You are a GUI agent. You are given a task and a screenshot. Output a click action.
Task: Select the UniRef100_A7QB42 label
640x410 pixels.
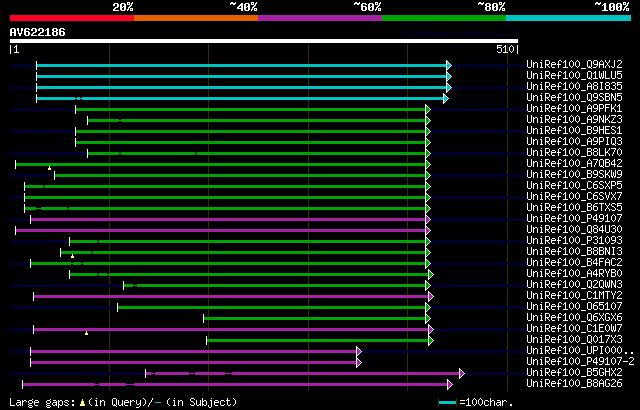[x=574, y=163]
